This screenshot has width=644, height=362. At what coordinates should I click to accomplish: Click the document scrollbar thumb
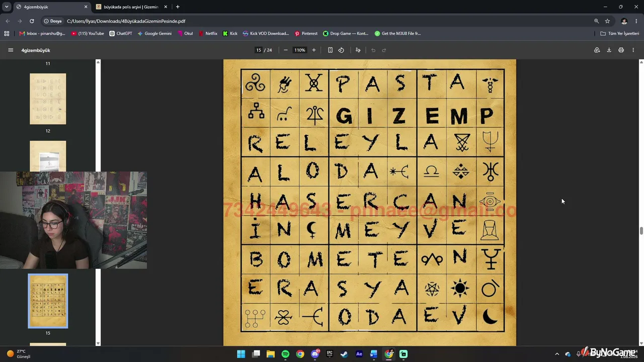coord(641,231)
